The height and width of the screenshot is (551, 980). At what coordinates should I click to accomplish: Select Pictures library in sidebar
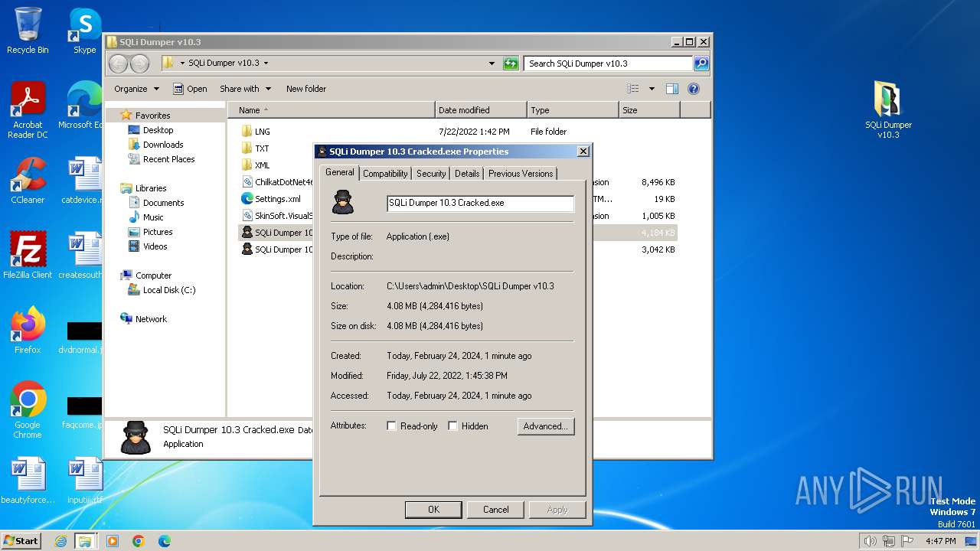[158, 232]
